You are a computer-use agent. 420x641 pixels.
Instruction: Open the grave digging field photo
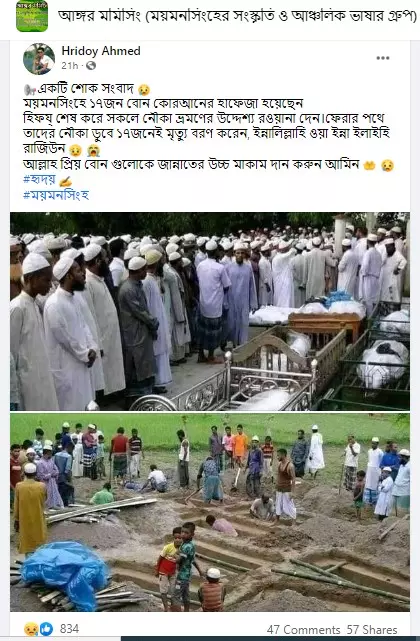click(x=210, y=512)
